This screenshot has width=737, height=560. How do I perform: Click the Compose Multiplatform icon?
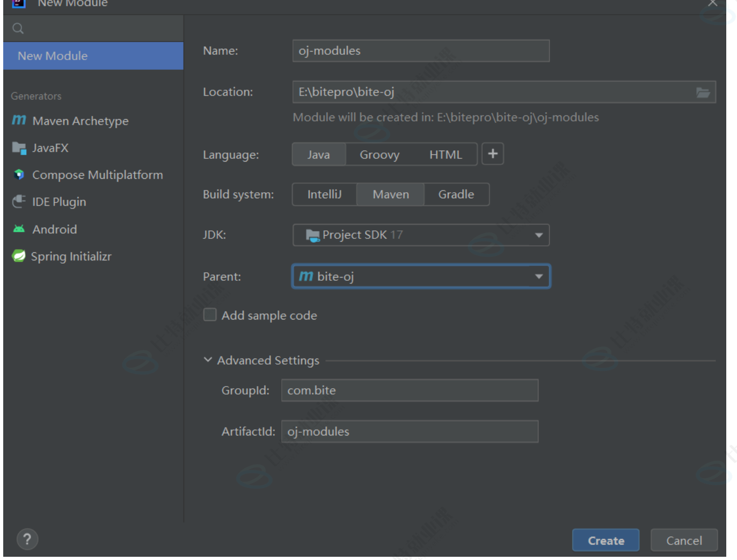pyautogui.click(x=19, y=174)
